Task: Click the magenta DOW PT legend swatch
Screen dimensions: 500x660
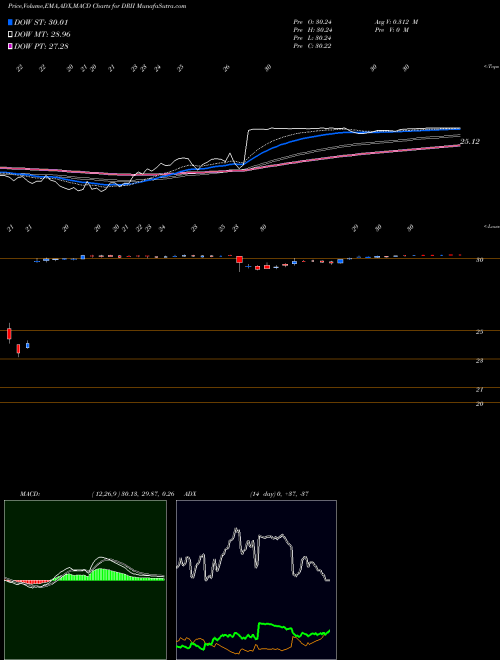Action: [11, 46]
